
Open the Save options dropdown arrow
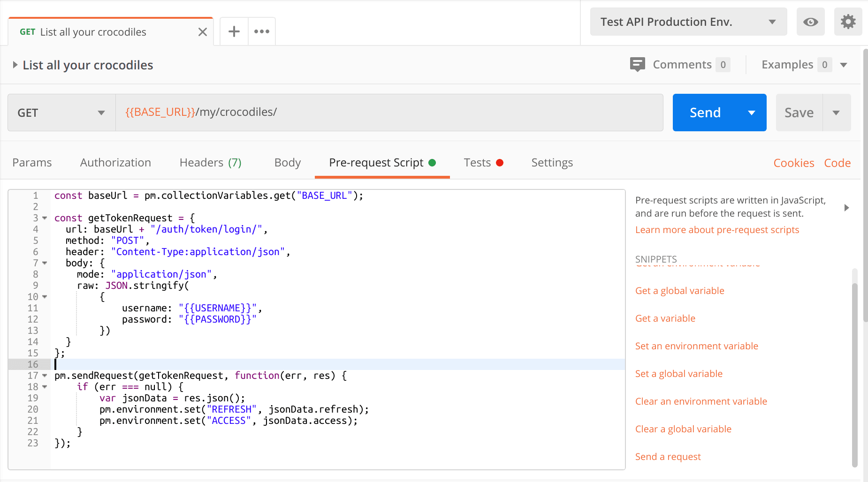coord(837,112)
